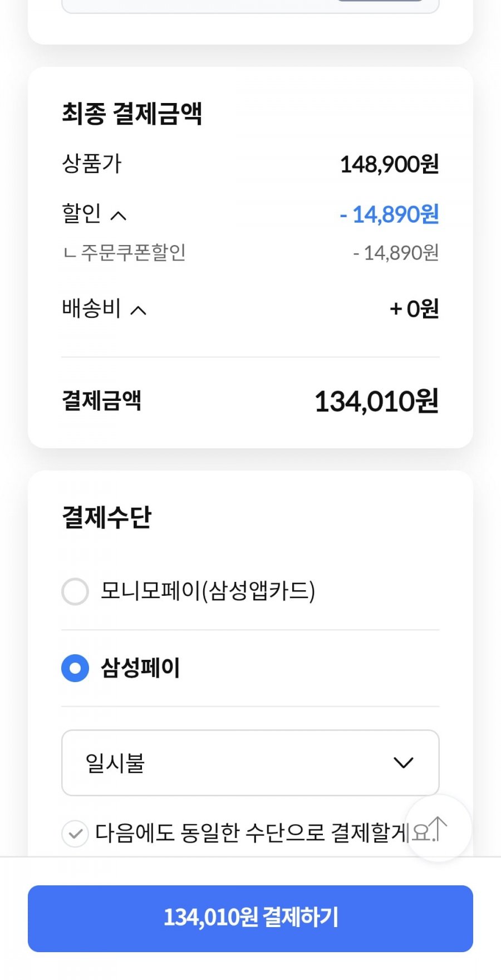Tap the scroll-to-top arrow button
This screenshot has height=980, width=501.
click(x=439, y=828)
